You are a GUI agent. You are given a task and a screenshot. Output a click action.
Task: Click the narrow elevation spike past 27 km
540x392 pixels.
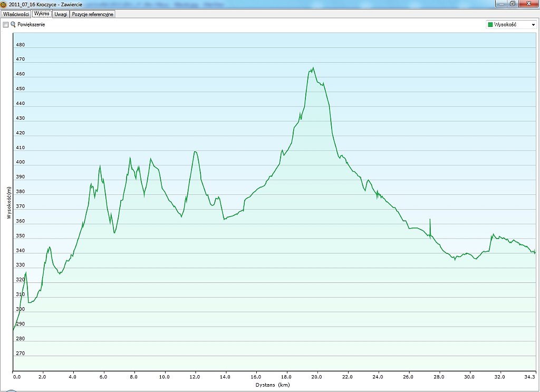[430, 220]
